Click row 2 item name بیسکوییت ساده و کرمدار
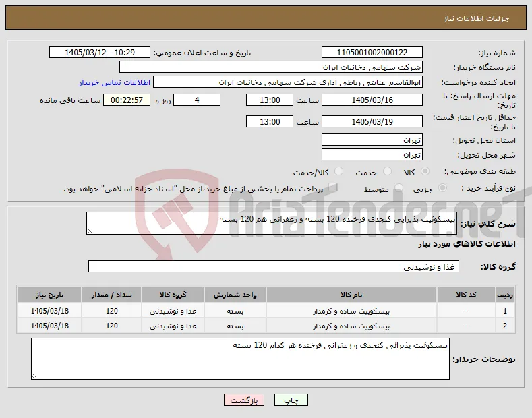 tap(351, 326)
